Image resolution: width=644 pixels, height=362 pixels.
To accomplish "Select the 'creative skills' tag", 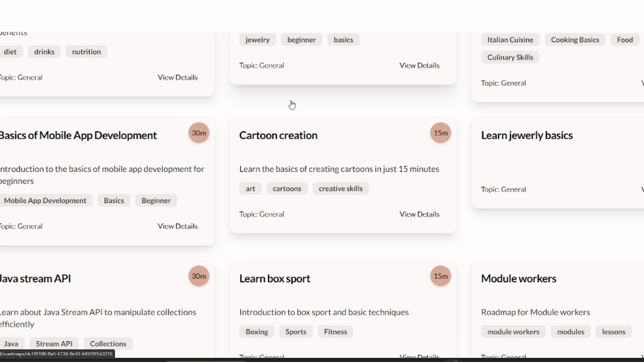I will (340, 188).
